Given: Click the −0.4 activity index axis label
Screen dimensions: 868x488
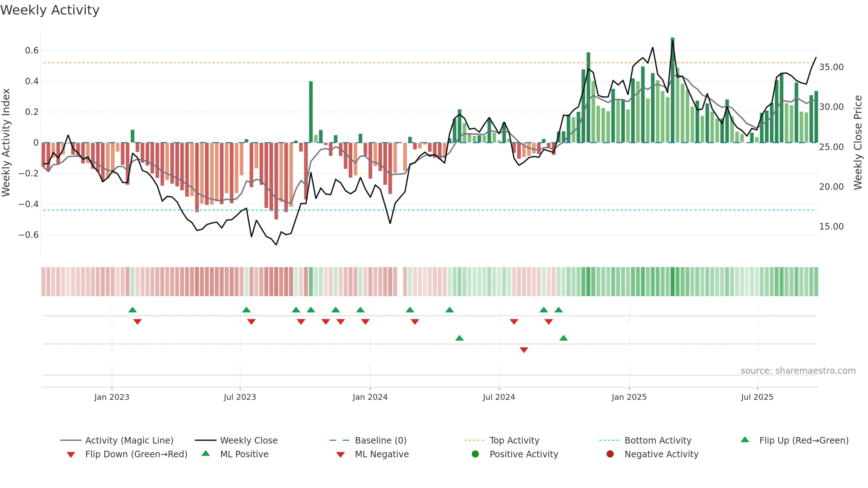Looking at the screenshot, I should [29, 204].
